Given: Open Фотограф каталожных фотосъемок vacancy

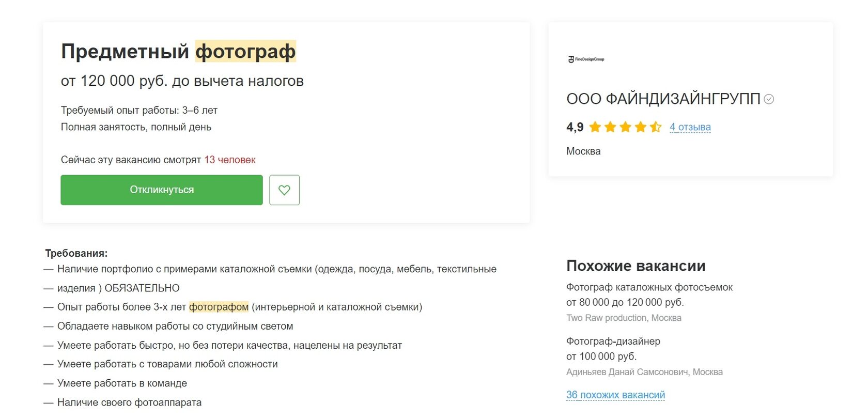Looking at the screenshot, I should click(x=649, y=287).
